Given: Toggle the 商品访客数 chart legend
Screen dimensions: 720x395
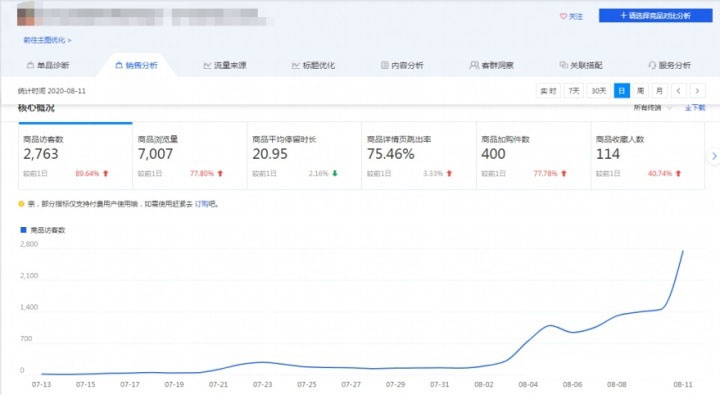Looking at the screenshot, I should [43, 230].
